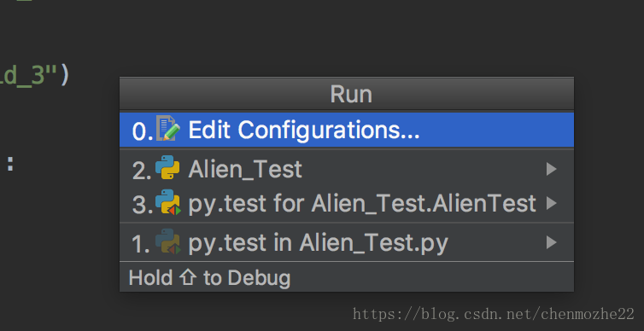Place cursor after the green d_3 string
The height and width of the screenshot is (331, 644).
(57, 76)
